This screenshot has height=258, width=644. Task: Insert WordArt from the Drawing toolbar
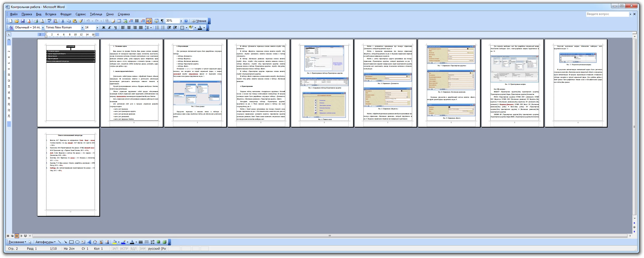pyautogui.click(x=89, y=242)
